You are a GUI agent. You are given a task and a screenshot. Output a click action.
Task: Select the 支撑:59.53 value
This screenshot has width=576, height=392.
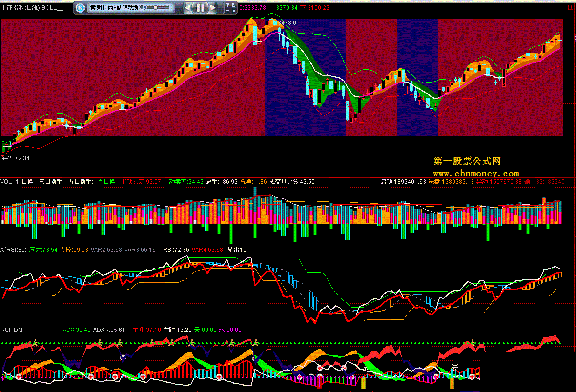click(x=74, y=250)
